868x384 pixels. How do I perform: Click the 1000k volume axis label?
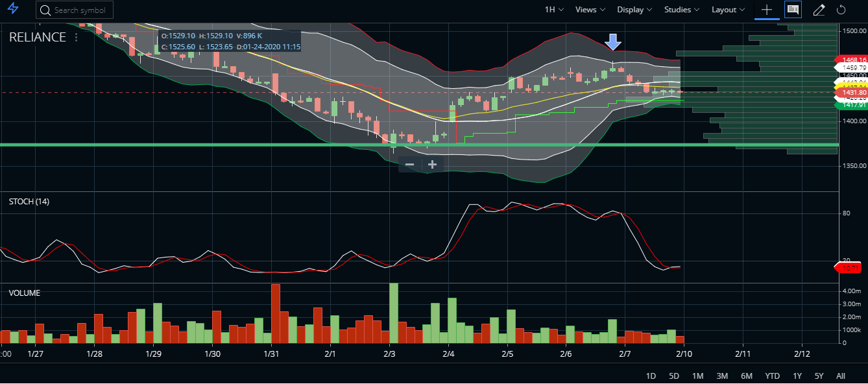(851, 330)
